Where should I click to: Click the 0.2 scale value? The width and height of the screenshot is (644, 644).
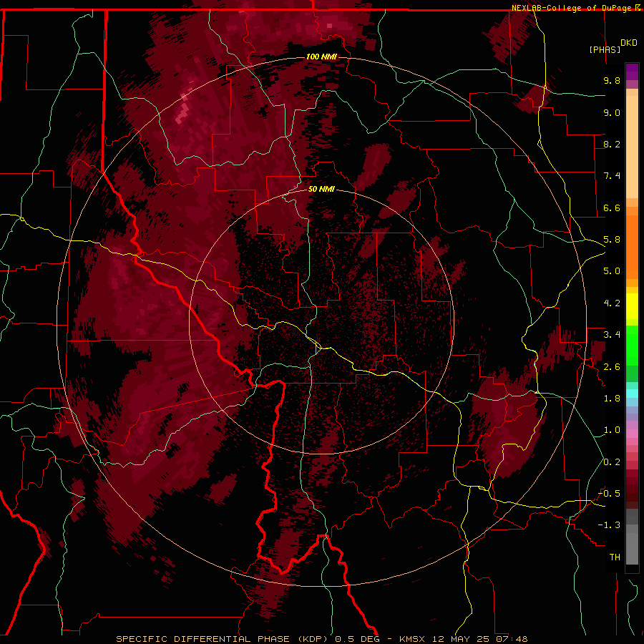tap(612, 462)
